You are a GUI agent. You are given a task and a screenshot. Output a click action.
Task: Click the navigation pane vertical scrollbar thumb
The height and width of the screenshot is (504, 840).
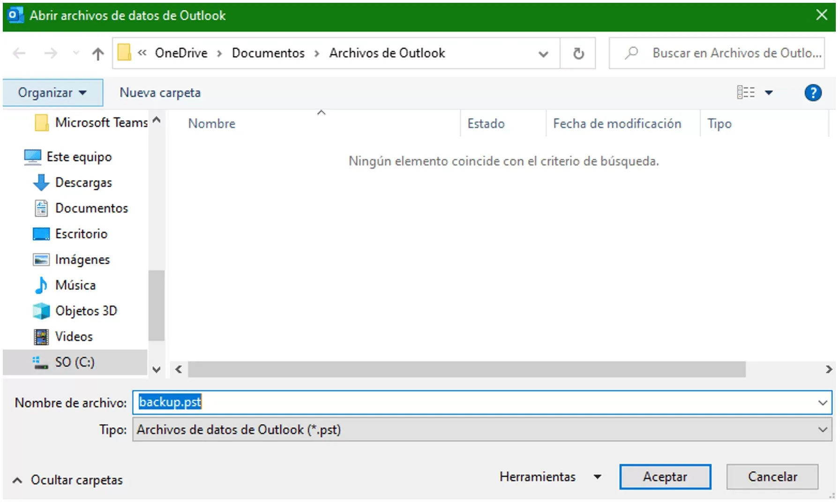(157, 306)
